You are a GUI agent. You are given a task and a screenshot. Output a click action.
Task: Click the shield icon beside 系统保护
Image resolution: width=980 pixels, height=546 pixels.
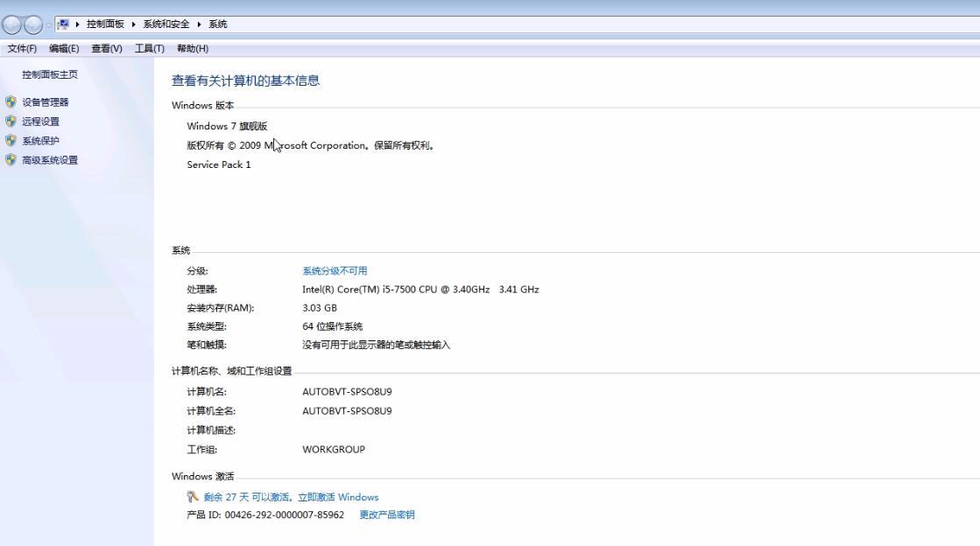click(x=11, y=141)
